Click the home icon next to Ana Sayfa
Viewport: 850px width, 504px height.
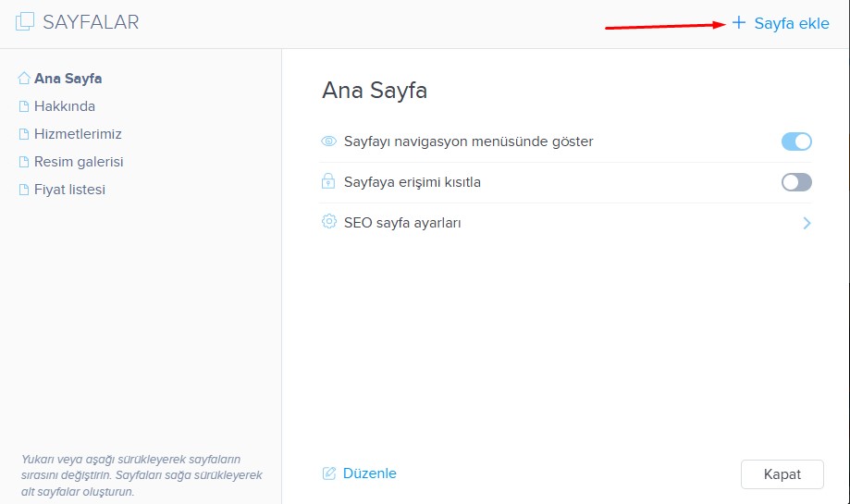pos(24,79)
